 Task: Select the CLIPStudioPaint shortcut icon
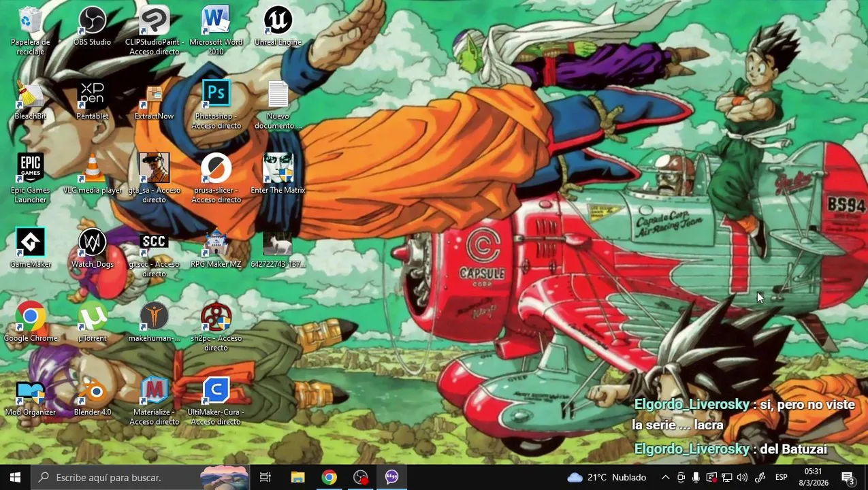click(x=155, y=31)
